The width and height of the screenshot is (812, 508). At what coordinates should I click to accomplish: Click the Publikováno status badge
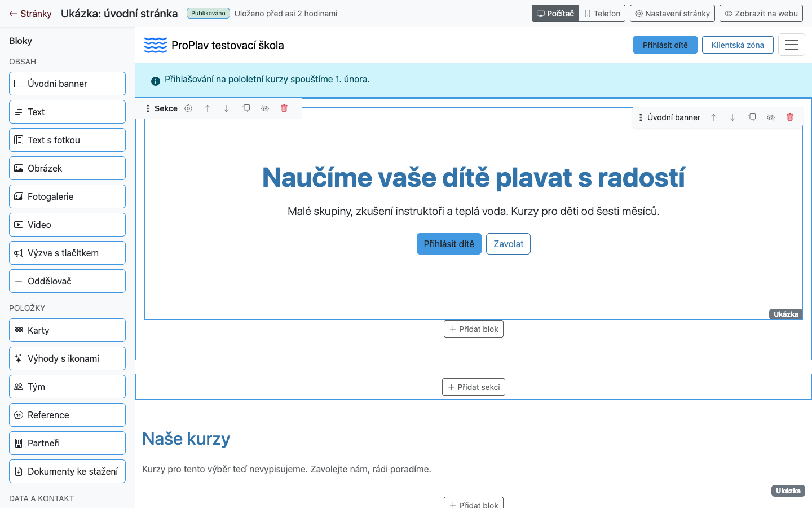click(x=208, y=13)
